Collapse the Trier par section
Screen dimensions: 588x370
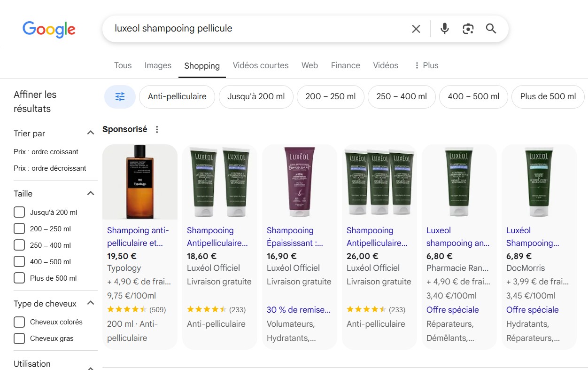pos(91,133)
